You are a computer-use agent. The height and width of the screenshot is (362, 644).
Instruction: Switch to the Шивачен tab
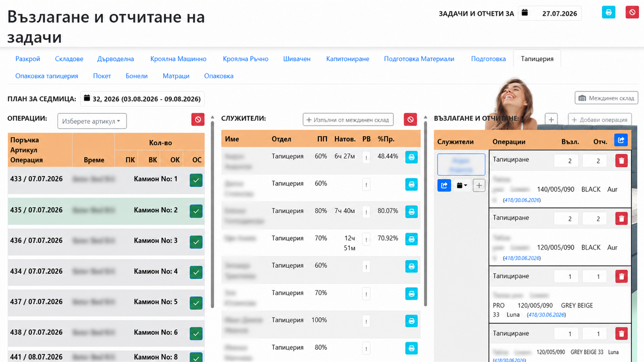tap(297, 59)
